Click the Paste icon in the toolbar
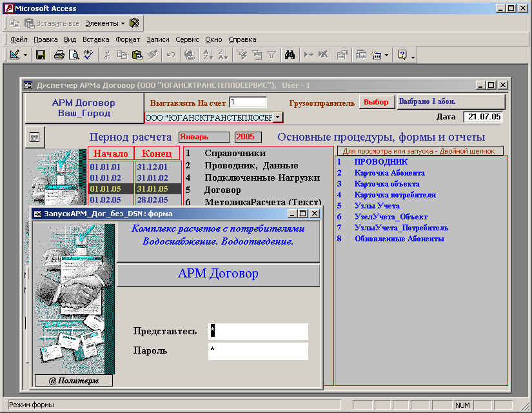532x413 pixels. [x=137, y=55]
